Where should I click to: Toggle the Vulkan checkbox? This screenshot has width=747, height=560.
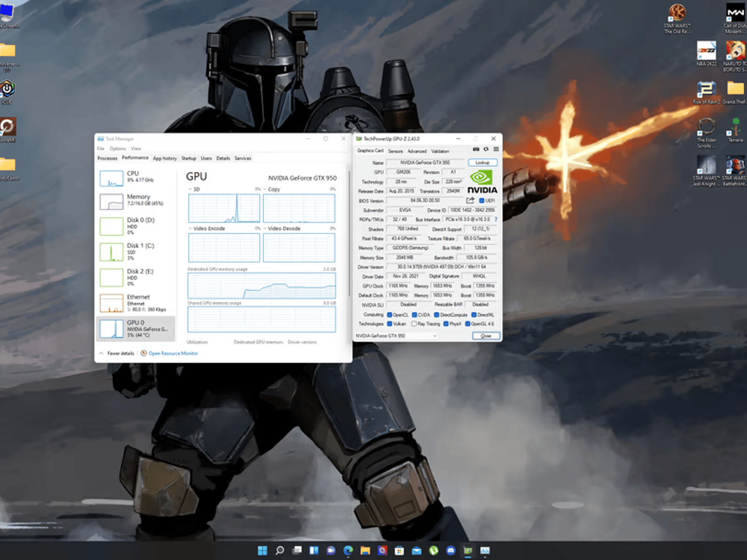coord(390,324)
